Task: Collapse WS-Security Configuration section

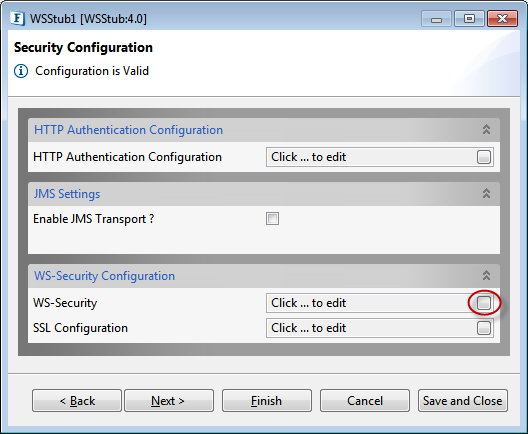Action: click(486, 275)
